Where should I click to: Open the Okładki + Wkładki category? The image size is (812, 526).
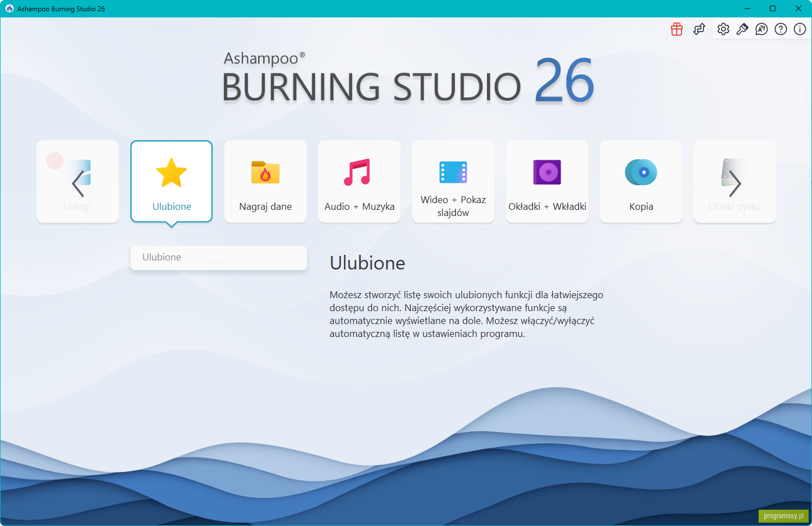click(x=547, y=181)
